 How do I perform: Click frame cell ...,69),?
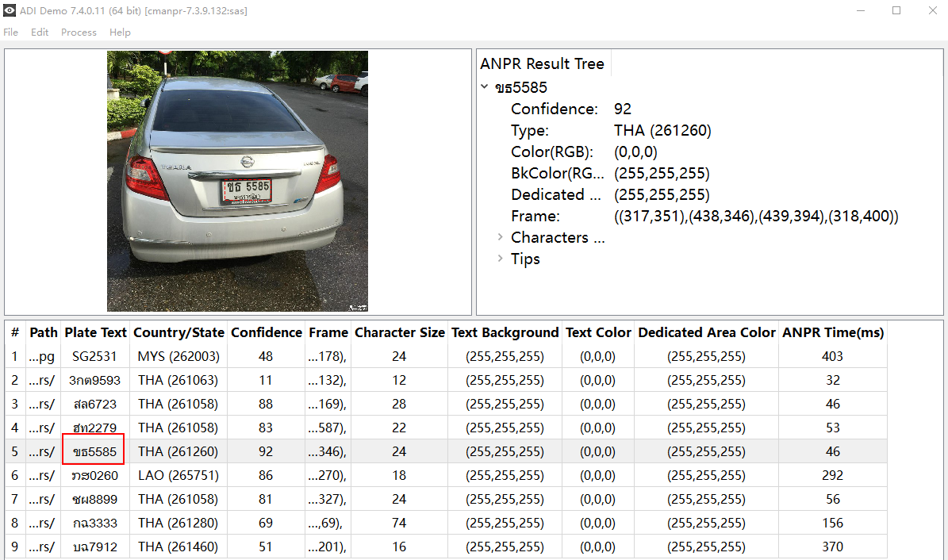(x=327, y=523)
